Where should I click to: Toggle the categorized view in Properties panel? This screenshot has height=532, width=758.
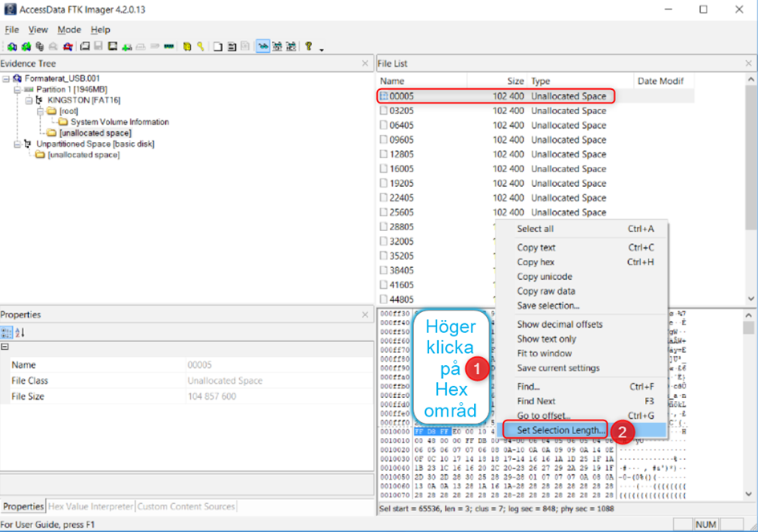coord(7,332)
